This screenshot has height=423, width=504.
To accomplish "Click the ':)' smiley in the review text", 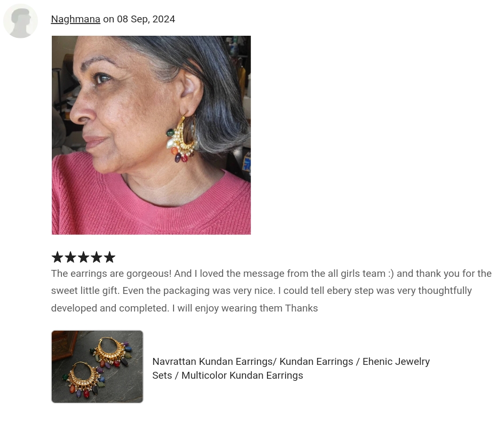I will (x=391, y=274).
